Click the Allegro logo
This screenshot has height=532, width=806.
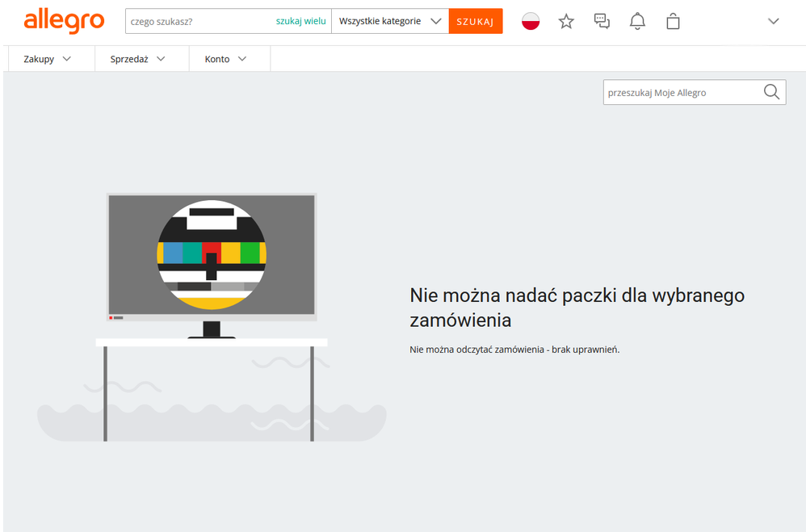[x=64, y=21]
